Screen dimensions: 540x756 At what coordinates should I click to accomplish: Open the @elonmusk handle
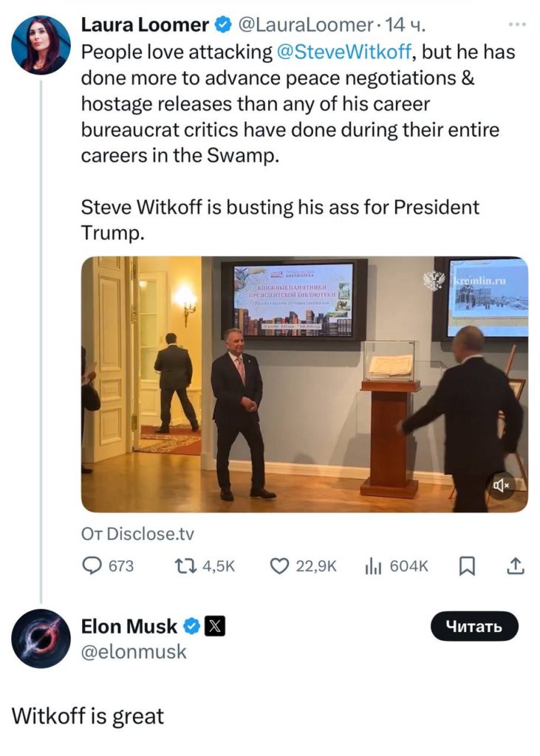tap(134, 652)
